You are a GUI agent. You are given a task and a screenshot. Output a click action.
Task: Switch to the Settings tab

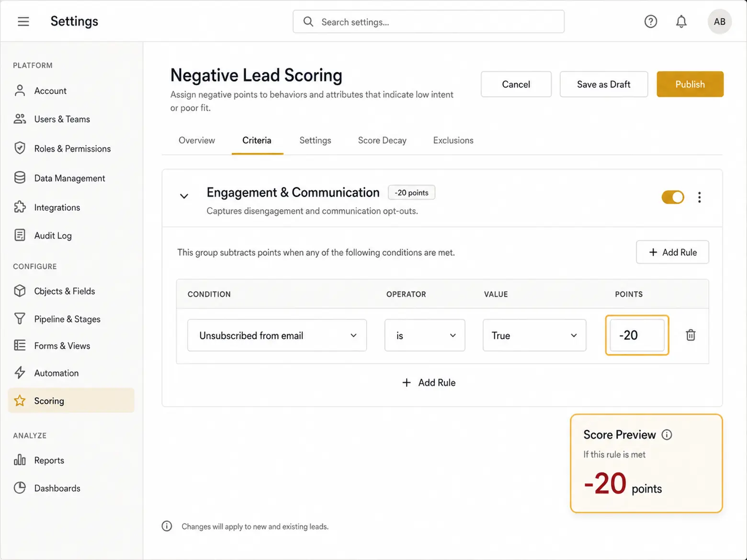coord(315,140)
